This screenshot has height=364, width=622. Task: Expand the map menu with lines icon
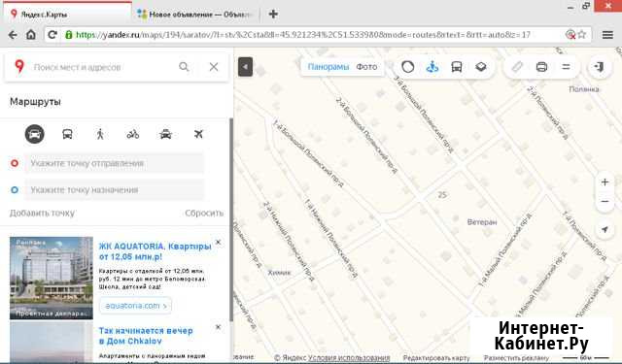point(566,67)
